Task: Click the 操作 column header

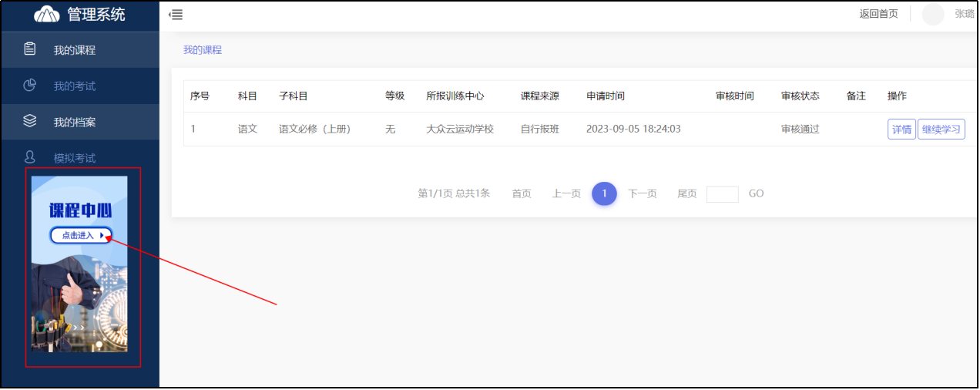Action: click(x=898, y=96)
